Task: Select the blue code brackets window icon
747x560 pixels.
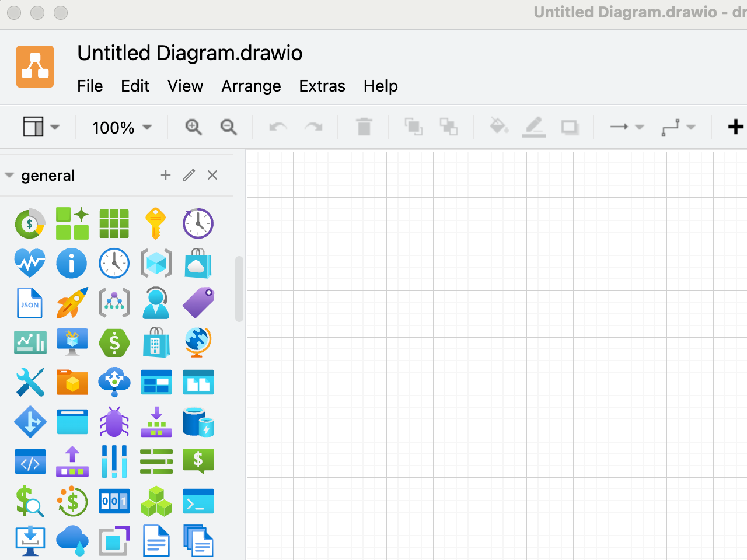Action: tap(30, 461)
